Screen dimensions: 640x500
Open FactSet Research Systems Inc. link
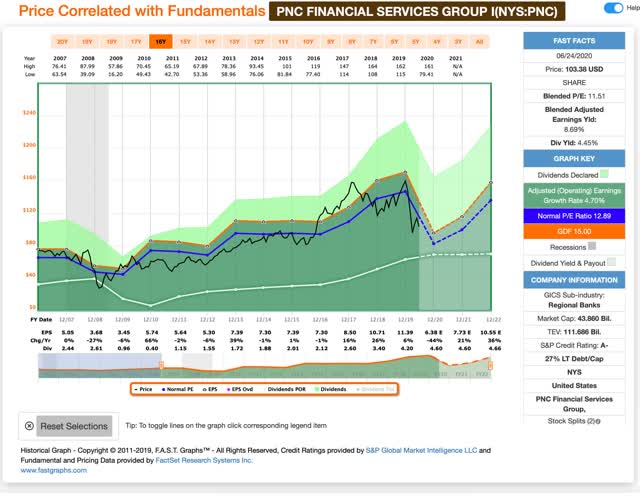(x=204, y=460)
